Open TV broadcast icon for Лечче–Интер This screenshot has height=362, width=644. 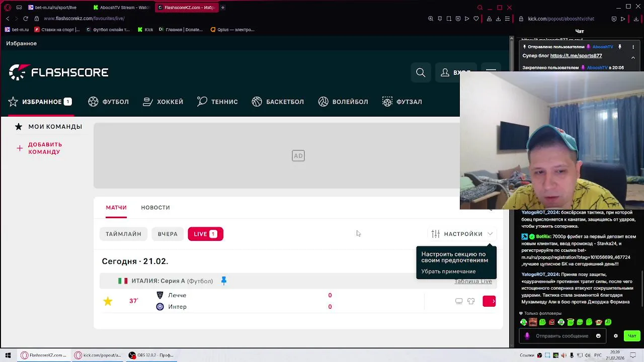459,301
